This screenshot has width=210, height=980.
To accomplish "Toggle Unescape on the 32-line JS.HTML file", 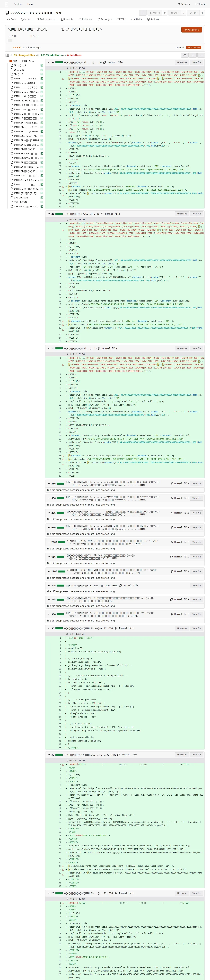I will pyautogui.click(x=182, y=755).
